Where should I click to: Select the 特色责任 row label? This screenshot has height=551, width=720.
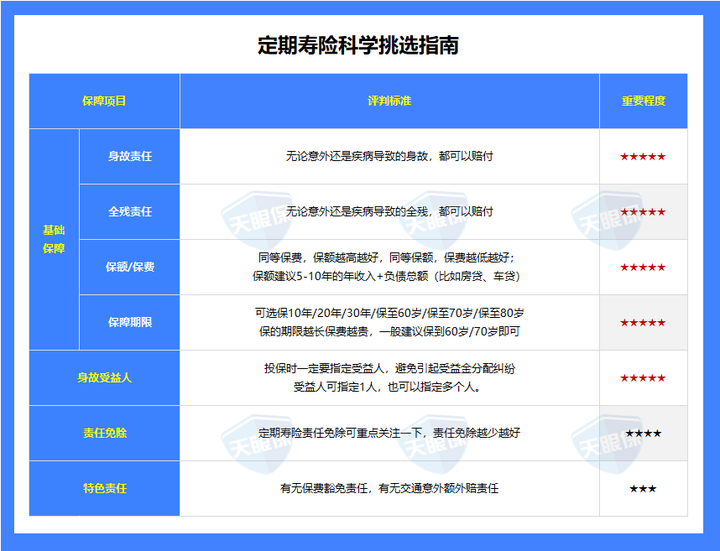coord(104,488)
